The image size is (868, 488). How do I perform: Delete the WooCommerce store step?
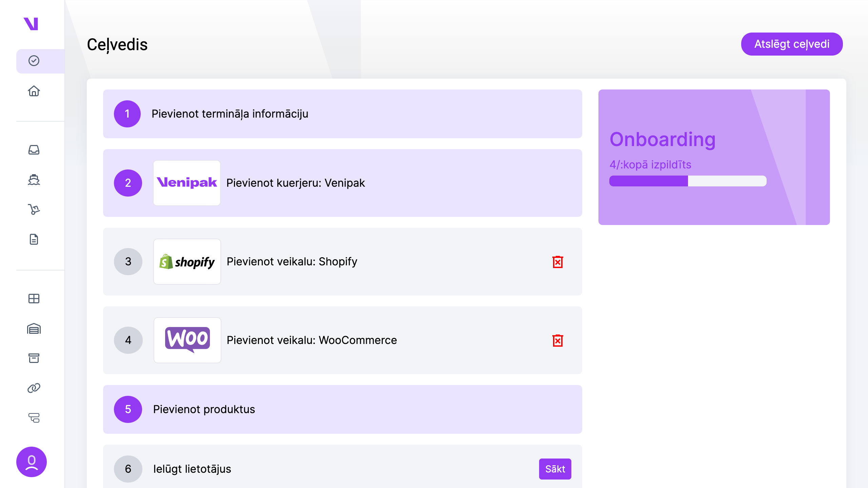[558, 340]
